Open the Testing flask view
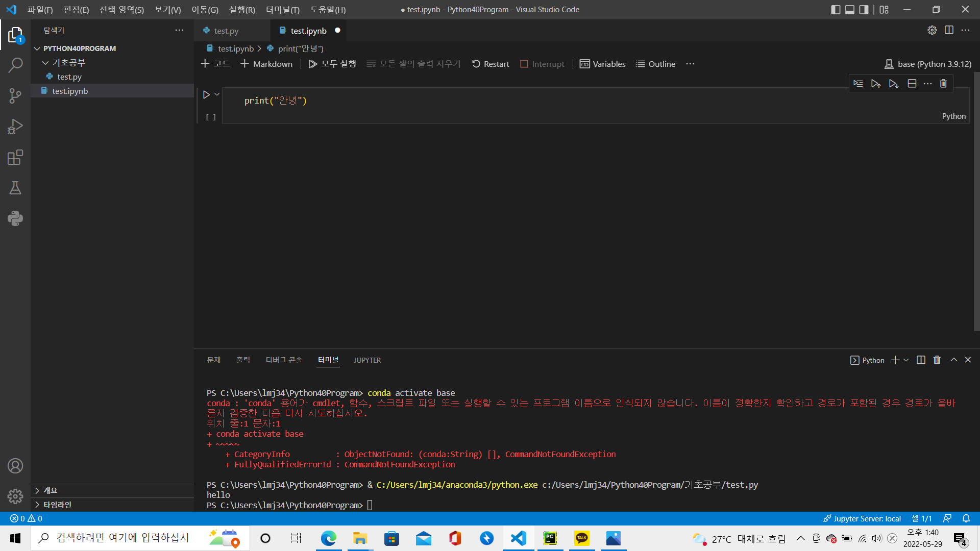This screenshot has width=980, height=551. (x=15, y=188)
